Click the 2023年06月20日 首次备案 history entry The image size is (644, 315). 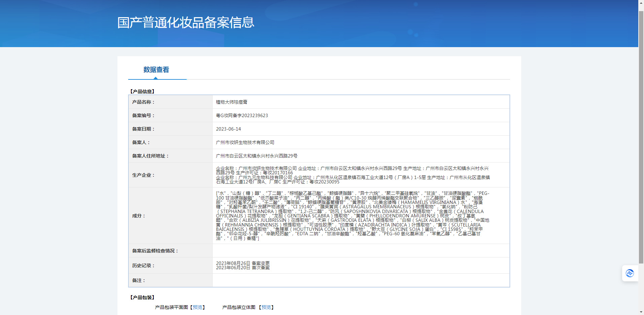tap(243, 268)
